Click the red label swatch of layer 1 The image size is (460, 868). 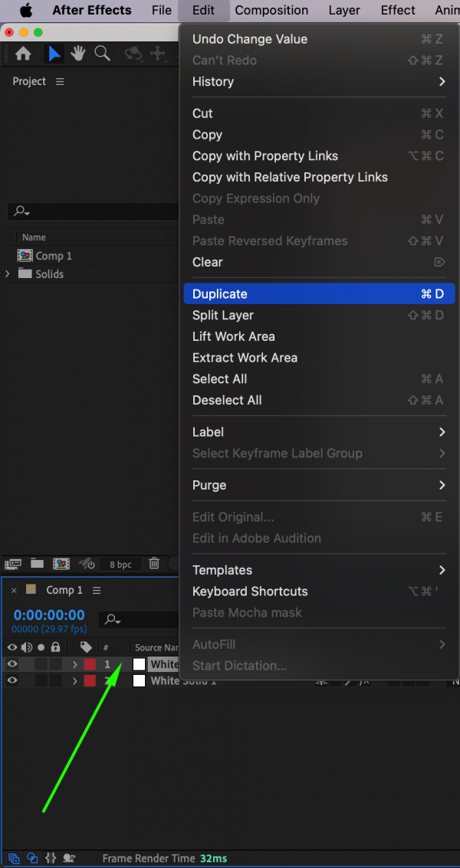point(88,664)
